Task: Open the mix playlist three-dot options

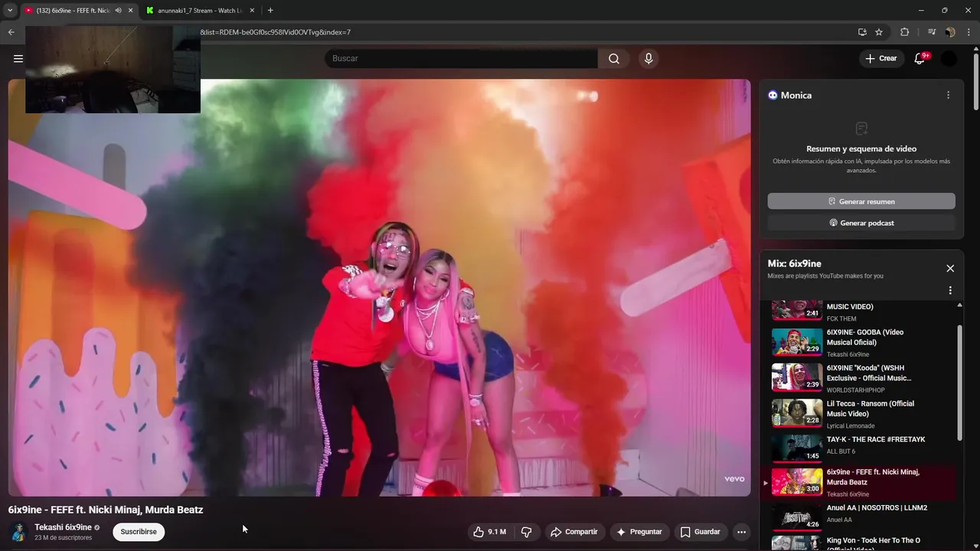Action: coord(950,291)
